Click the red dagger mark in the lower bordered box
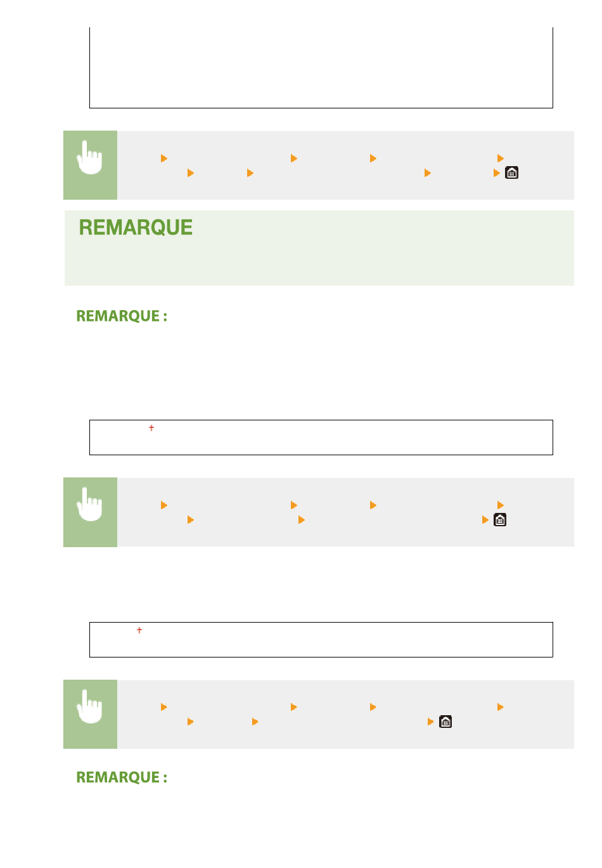The height and width of the screenshot is (868, 602). tap(139, 630)
